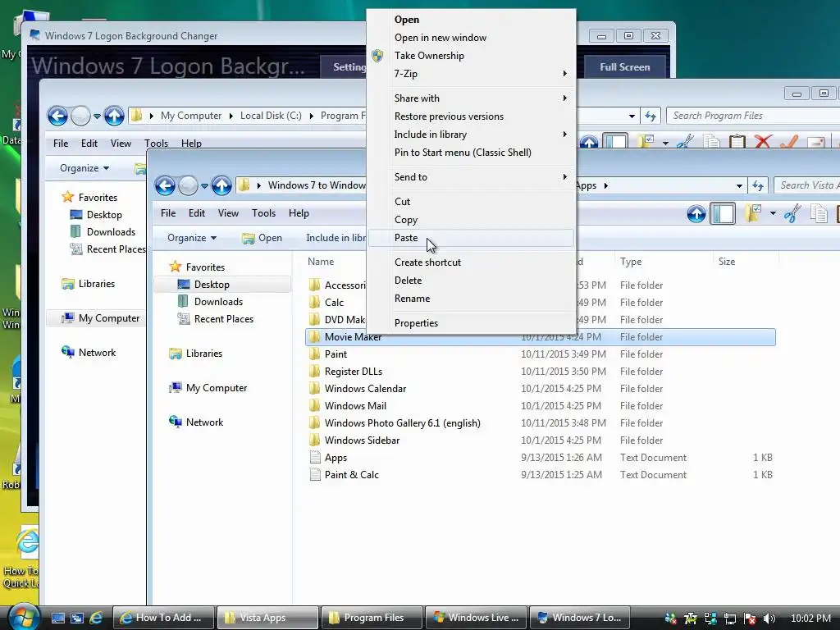Click scissors Cut icon in Program Files toolbar
840x630 pixels.
click(x=685, y=141)
